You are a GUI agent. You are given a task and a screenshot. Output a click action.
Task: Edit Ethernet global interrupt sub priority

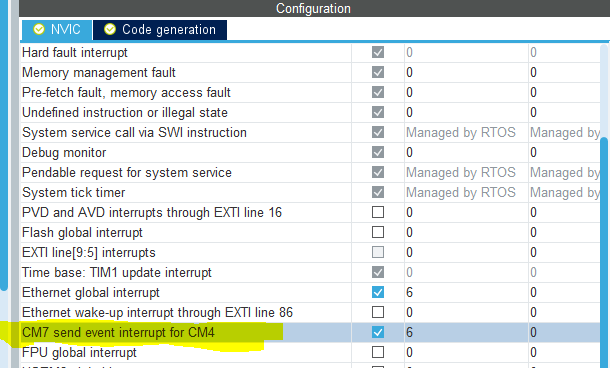(x=564, y=292)
